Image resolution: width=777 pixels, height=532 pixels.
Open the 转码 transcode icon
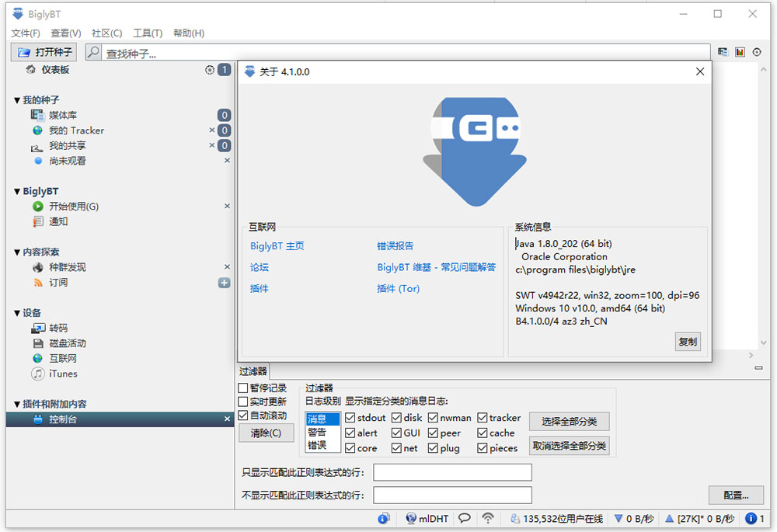click(x=38, y=328)
